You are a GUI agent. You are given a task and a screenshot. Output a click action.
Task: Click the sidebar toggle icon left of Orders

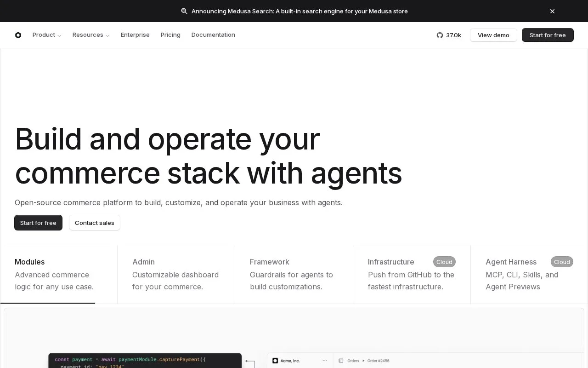pos(341,361)
